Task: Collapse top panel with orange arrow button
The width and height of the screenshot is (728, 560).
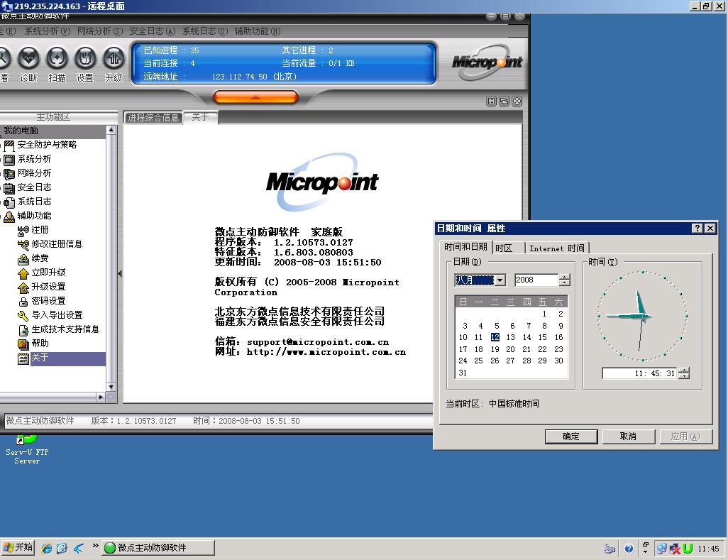Action: coord(255,97)
